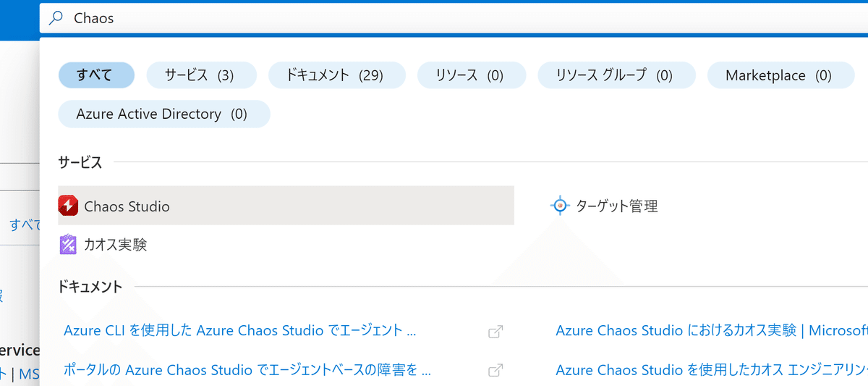This screenshot has height=386, width=868.
Task: Open the Chaos Studio red icon
Action: tap(67, 206)
